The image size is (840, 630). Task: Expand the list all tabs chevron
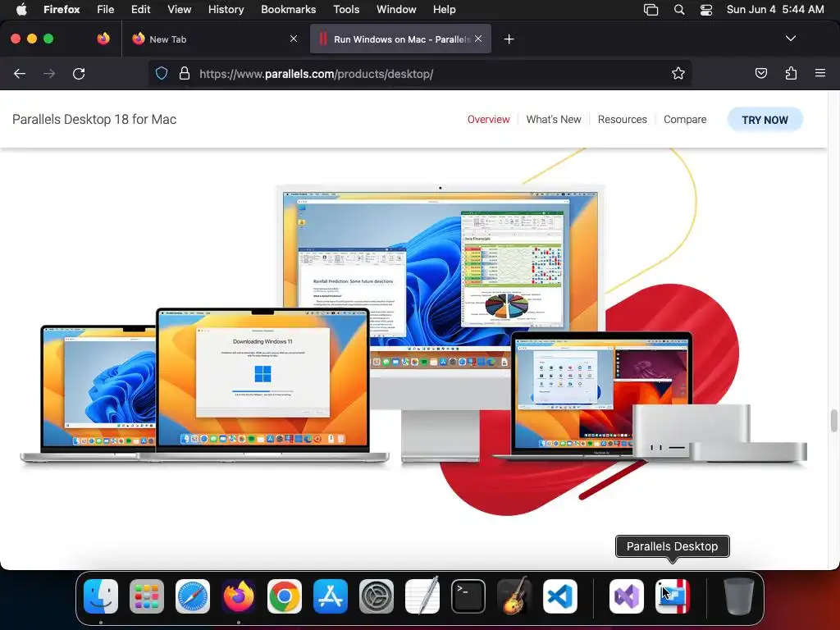click(791, 39)
